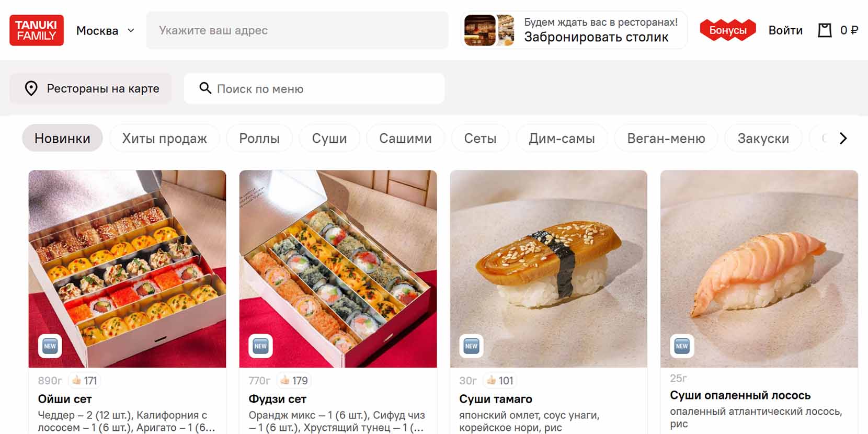This screenshot has width=868, height=434.
Task: Open the shopping cart icon
Action: pyautogui.click(x=825, y=30)
